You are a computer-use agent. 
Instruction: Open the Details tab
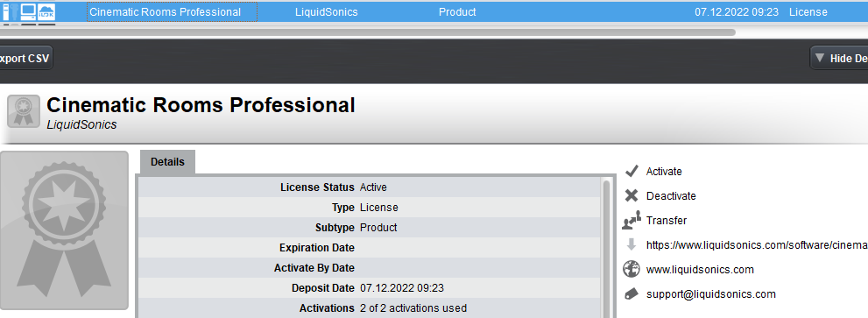167,162
